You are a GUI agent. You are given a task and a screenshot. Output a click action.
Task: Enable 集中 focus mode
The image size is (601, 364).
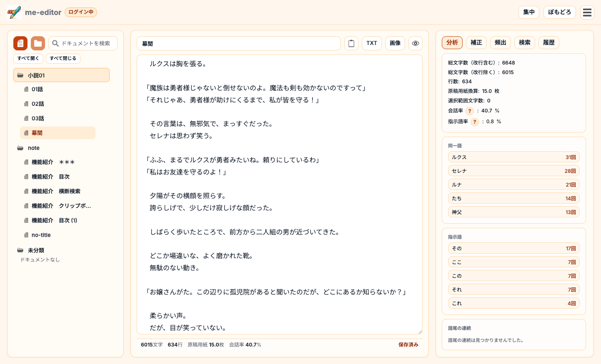[x=528, y=12]
